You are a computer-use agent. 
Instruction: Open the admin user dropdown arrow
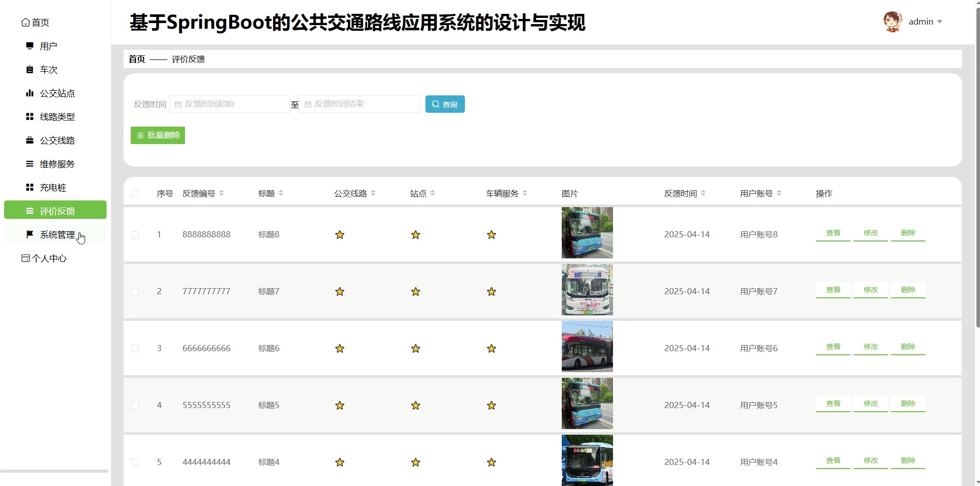pyautogui.click(x=940, y=22)
